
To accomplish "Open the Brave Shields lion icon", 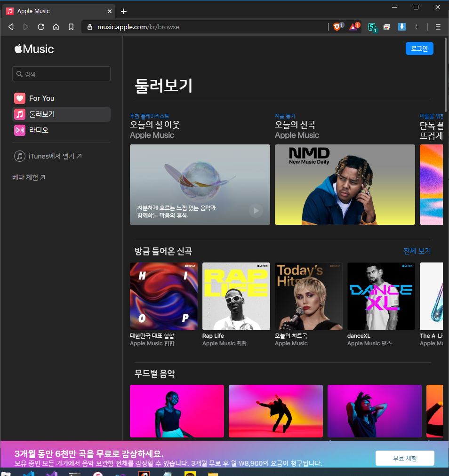I will click(x=337, y=27).
